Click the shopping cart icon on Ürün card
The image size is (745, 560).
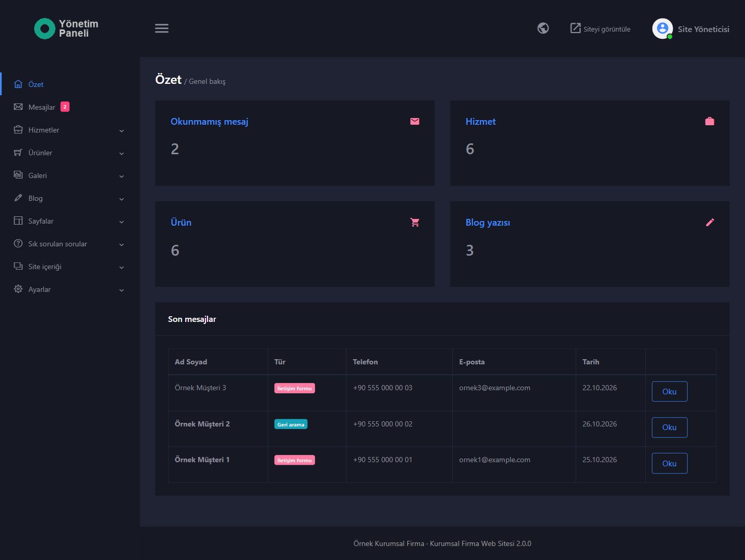415,222
